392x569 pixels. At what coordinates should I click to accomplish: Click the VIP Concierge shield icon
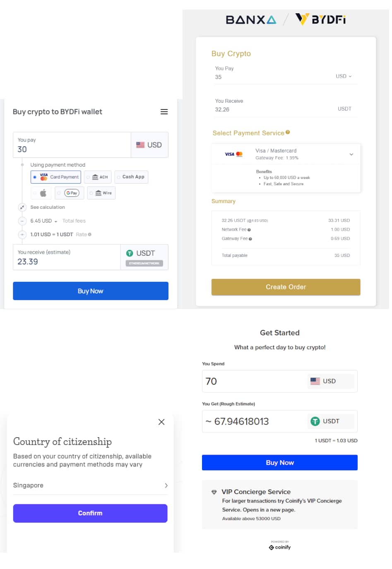coord(214,492)
